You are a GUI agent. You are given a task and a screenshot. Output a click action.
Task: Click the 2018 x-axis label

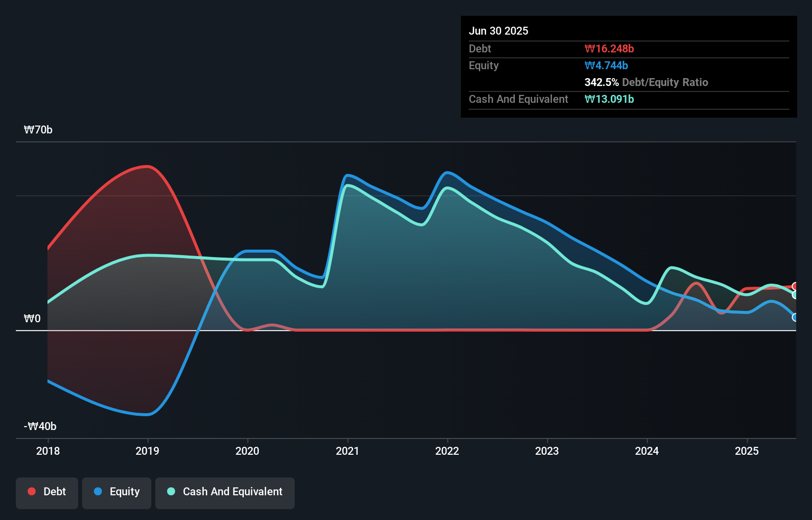point(48,451)
